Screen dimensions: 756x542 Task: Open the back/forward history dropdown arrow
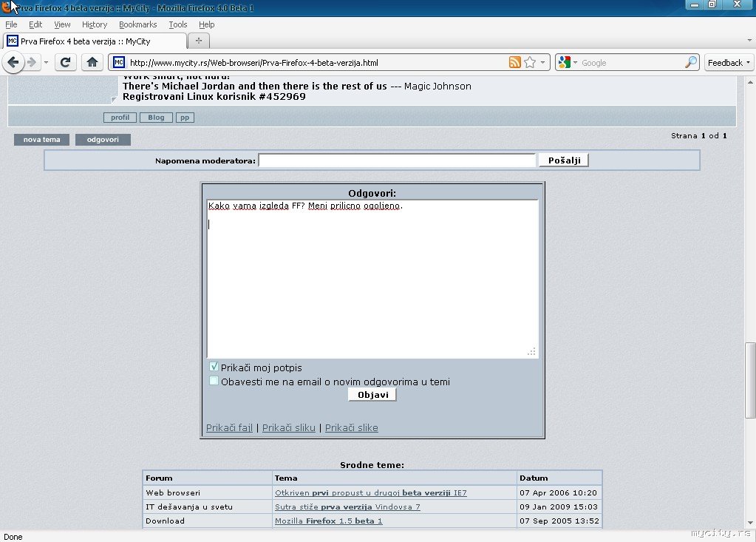tap(46, 63)
